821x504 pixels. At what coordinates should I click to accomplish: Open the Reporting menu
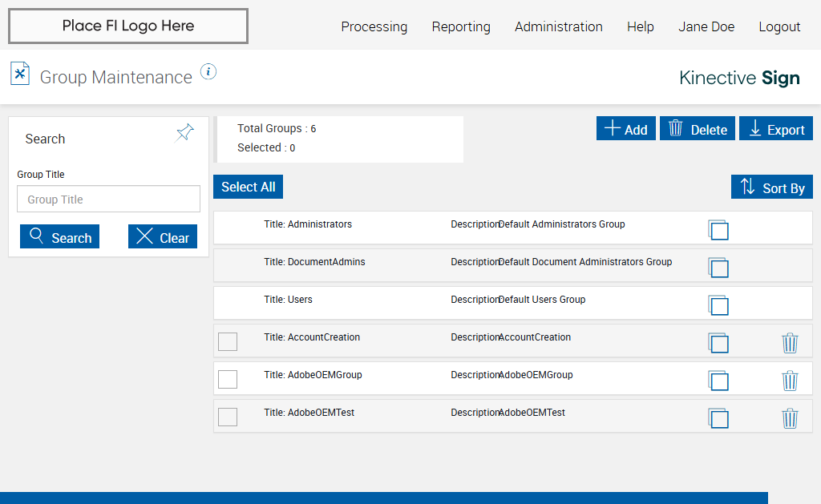pos(461,26)
